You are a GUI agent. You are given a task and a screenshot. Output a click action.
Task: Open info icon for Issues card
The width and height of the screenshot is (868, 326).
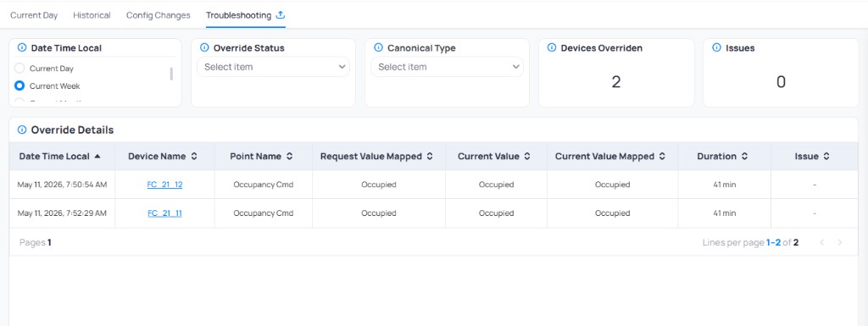(717, 47)
